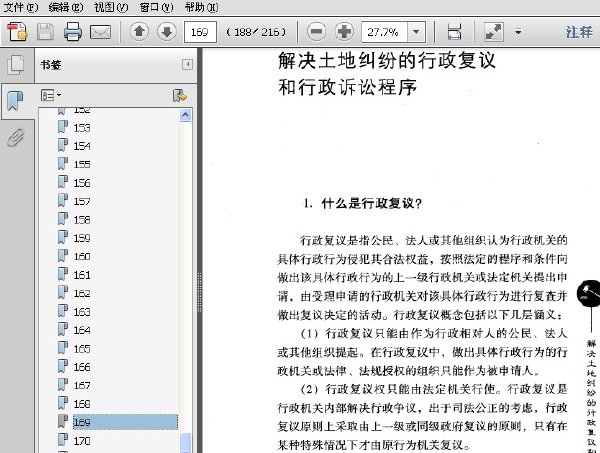Go to next page with down arrow
The width and height of the screenshot is (600, 453).
pyautogui.click(x=167, y=31)
